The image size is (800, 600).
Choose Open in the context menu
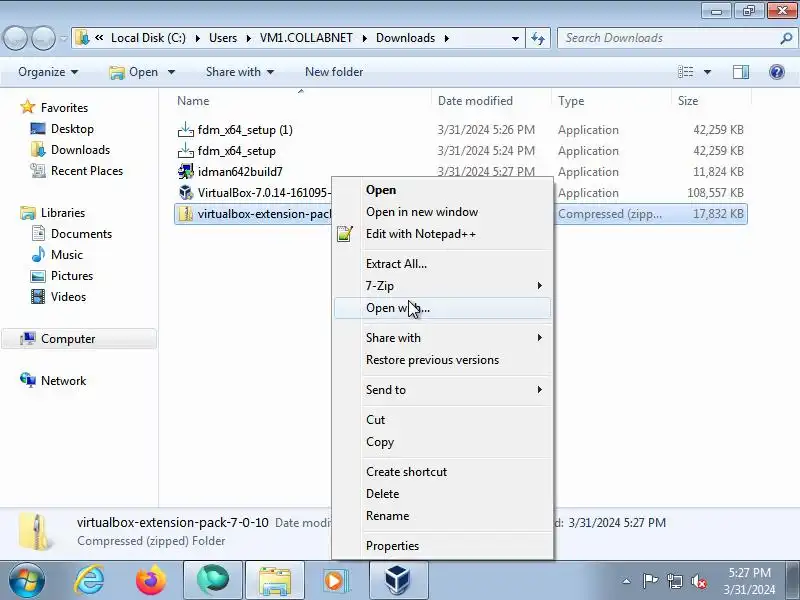pos(442,190)
